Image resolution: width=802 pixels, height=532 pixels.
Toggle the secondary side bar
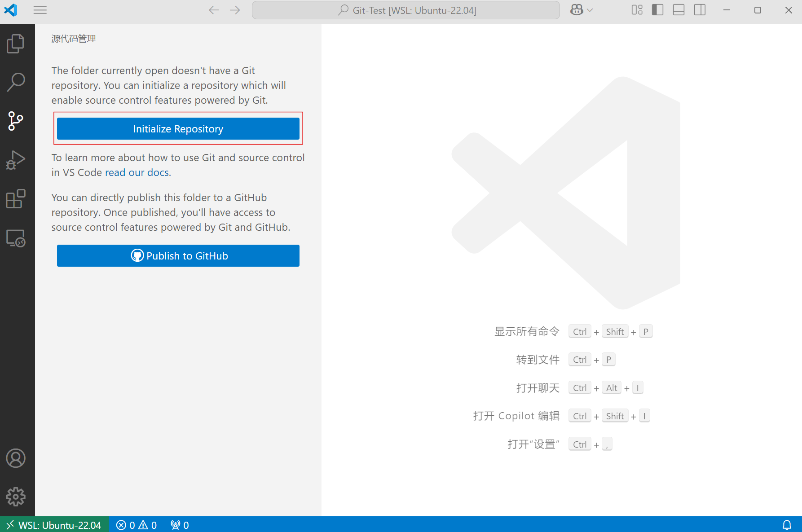pos(700,10)
